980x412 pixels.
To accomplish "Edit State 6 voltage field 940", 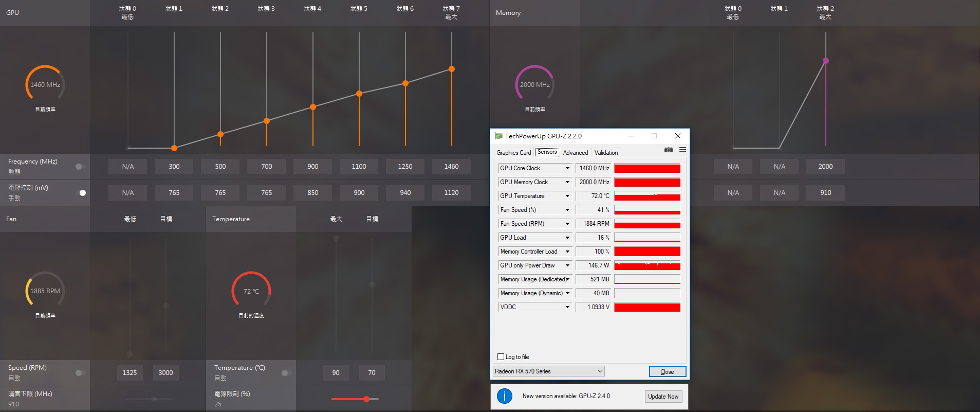I will (x=405, y=193).
